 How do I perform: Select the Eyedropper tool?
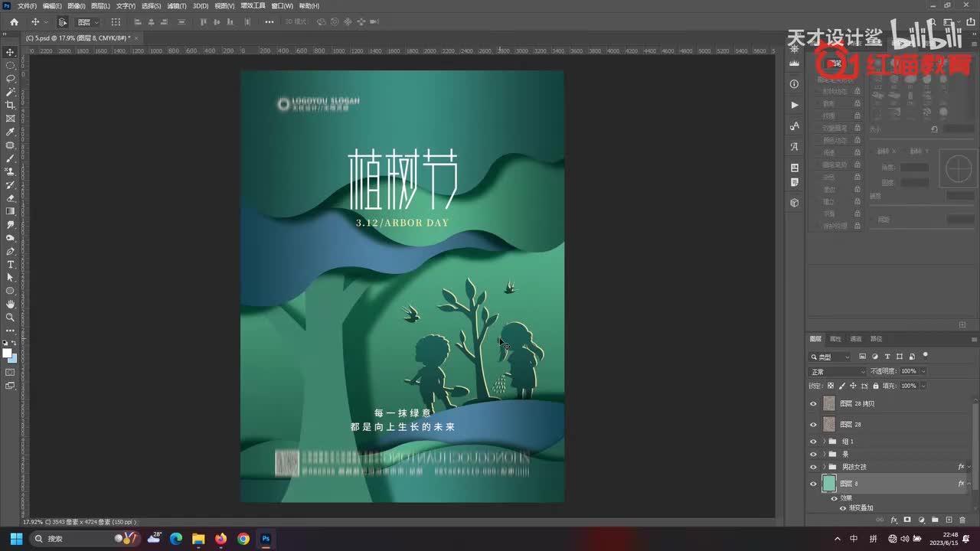[11, 132]
